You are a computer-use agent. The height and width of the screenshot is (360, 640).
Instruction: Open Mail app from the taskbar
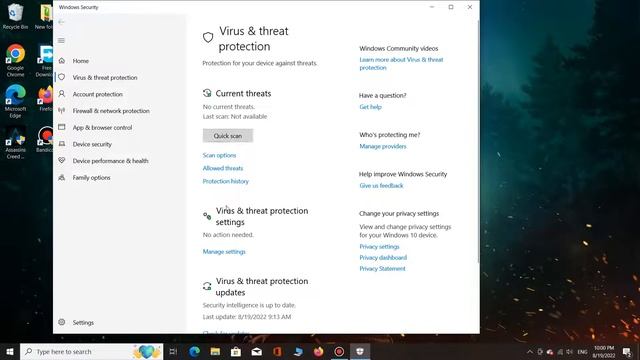coord(256,351)
